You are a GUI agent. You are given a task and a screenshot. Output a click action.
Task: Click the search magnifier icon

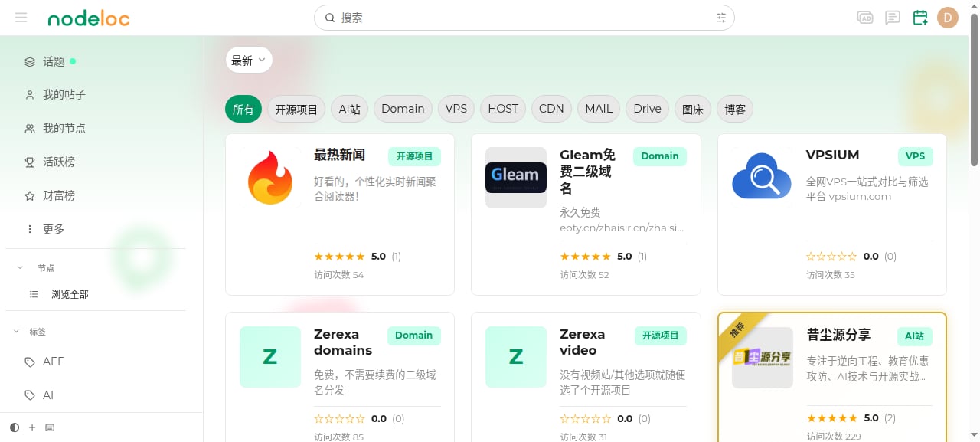coord(330,18)
